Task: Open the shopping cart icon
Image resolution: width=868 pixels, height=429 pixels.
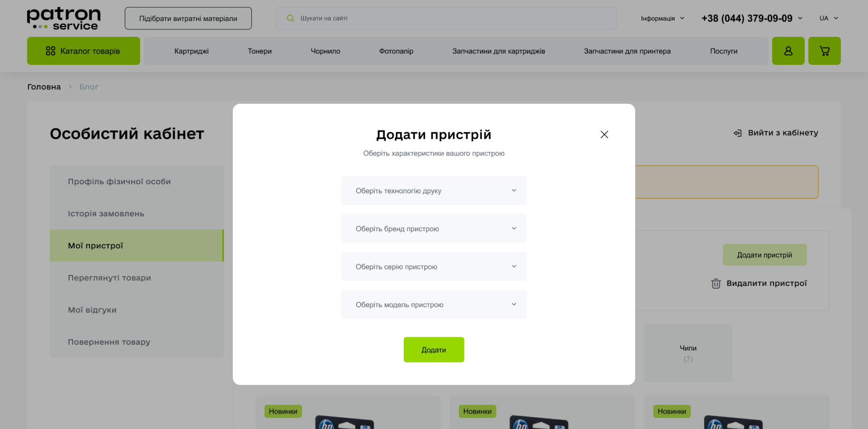Action: coord(824,51)
